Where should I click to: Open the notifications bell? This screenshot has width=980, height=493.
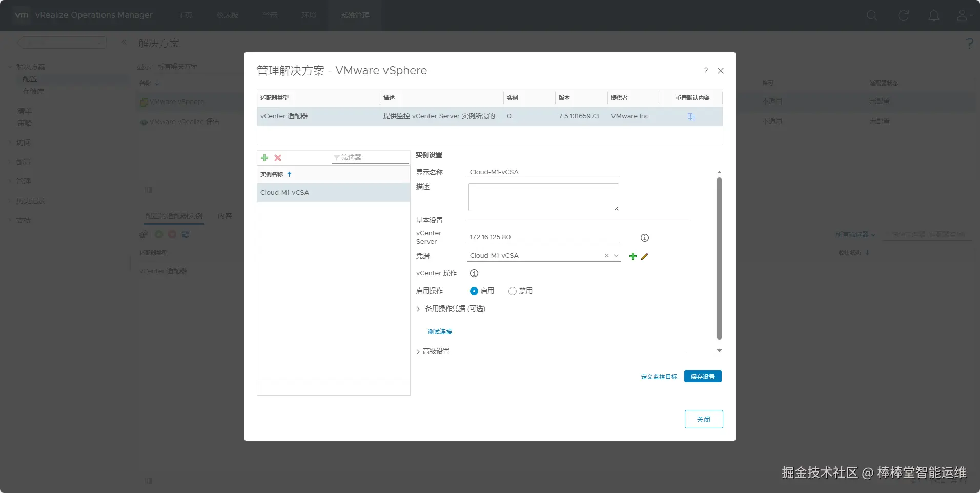[934, 16]
